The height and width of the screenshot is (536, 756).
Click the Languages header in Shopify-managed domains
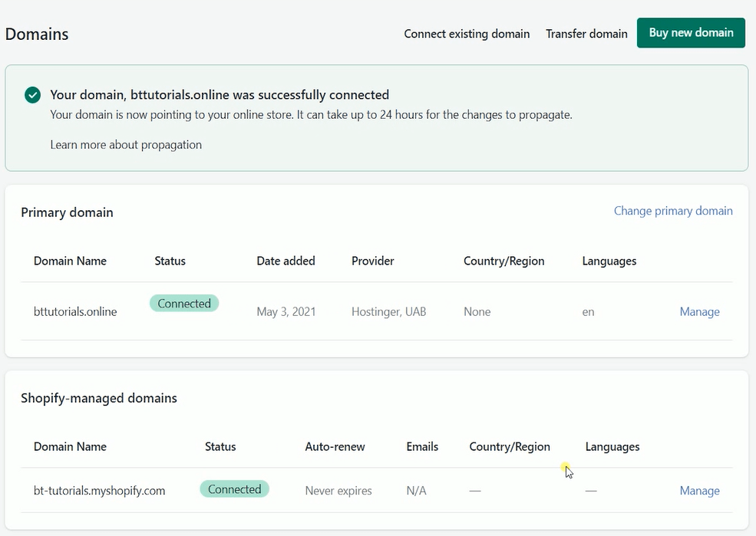(x=612, y=446)
